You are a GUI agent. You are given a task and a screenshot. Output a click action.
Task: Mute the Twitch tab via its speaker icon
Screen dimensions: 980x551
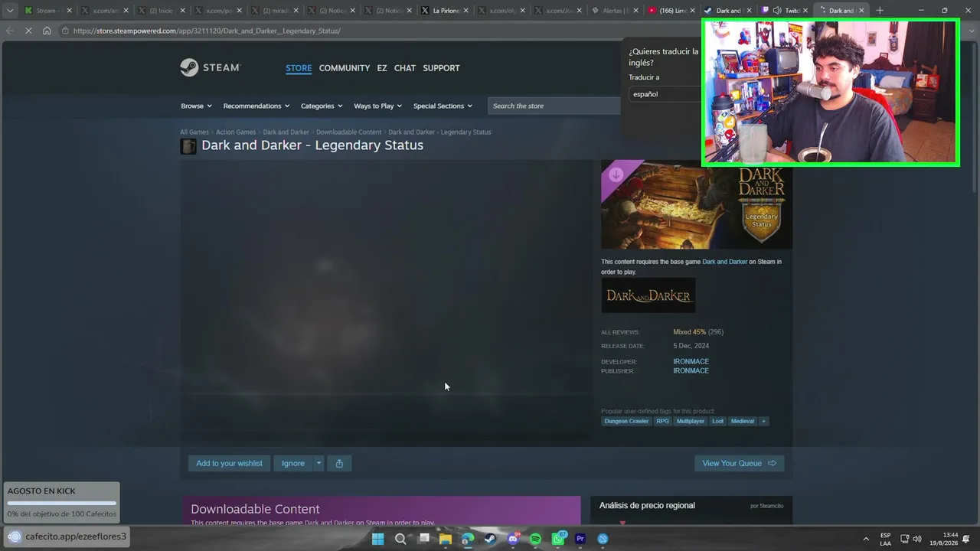(x=777, y=11)
